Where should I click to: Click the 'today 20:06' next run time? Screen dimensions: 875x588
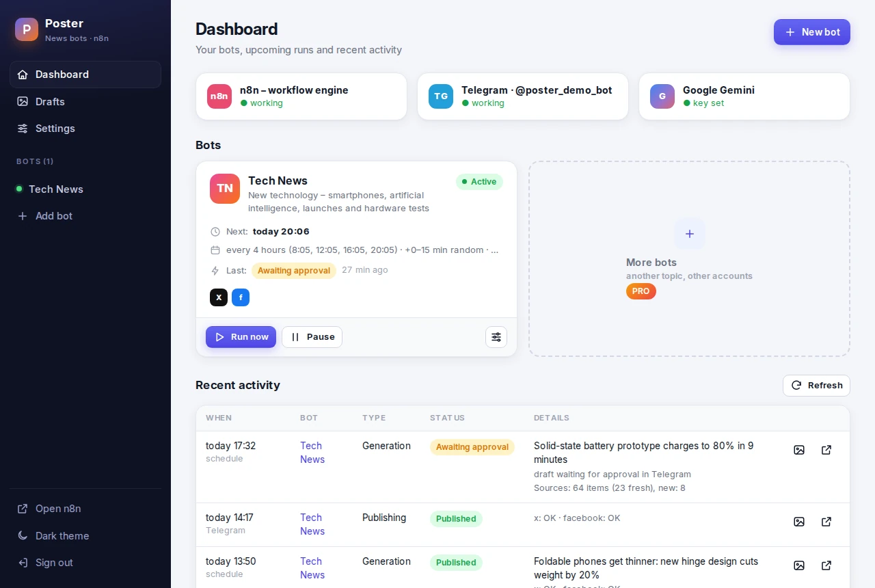(281, 232)
